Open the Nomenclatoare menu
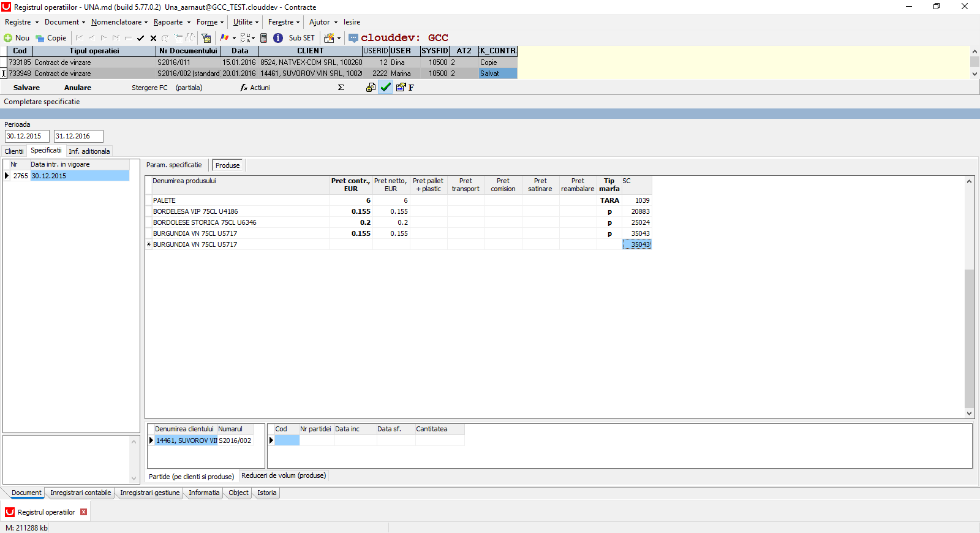The width and height of the screenshot is (980, 533). pyautogui.click(x=119, y=22)
